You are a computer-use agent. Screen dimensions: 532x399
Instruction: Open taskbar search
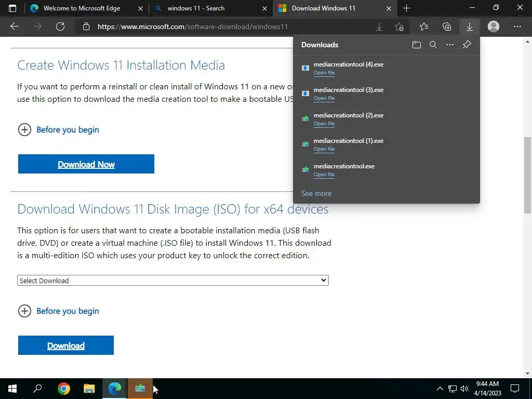[x=37, y=389]
